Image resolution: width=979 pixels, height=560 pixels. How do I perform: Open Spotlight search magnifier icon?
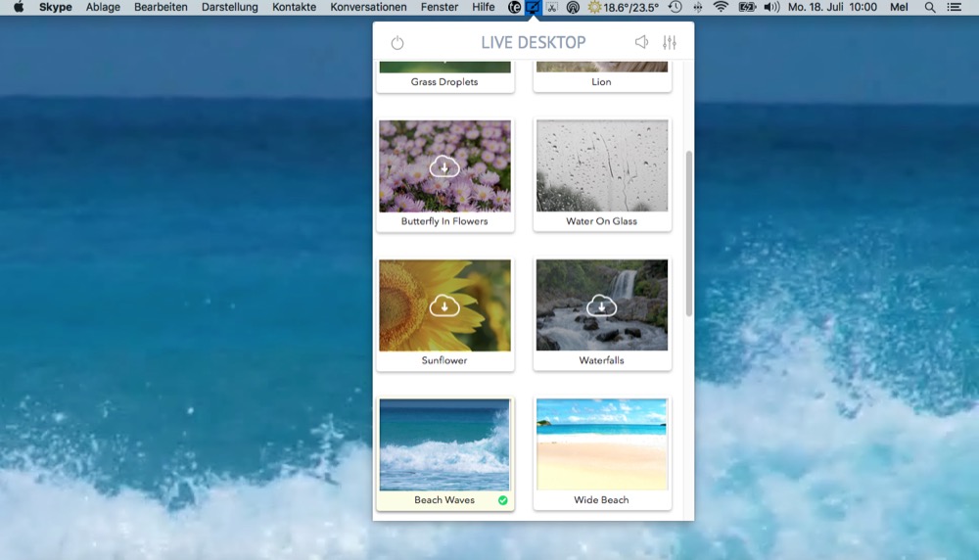[x=929, y=8]
